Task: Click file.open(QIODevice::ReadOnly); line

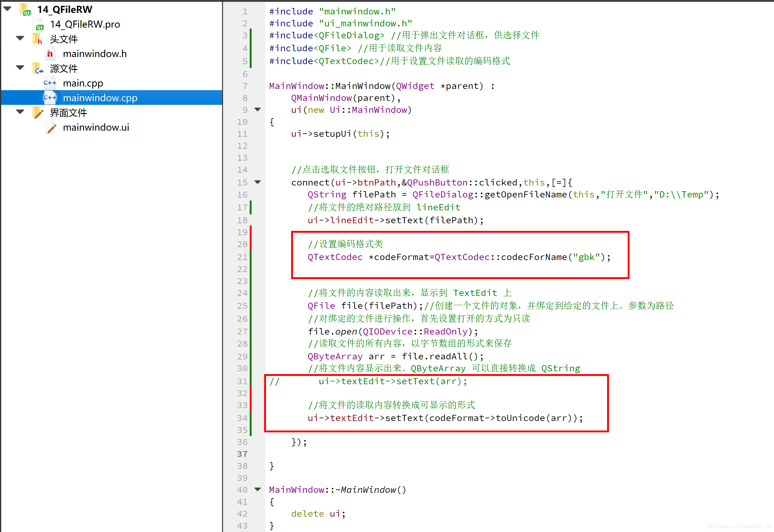Action: coord(393,332)
